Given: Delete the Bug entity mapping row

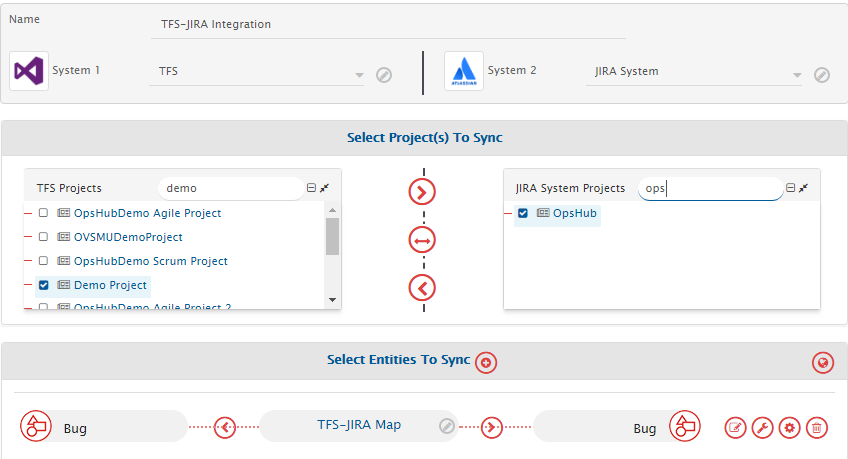Looking at the screenshot, I should (817, 428).
